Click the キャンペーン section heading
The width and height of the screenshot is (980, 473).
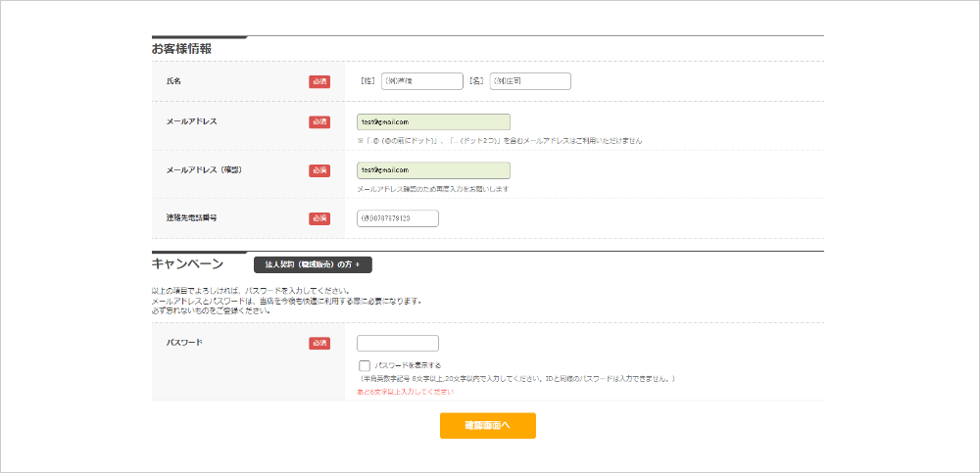coord(187,263)
